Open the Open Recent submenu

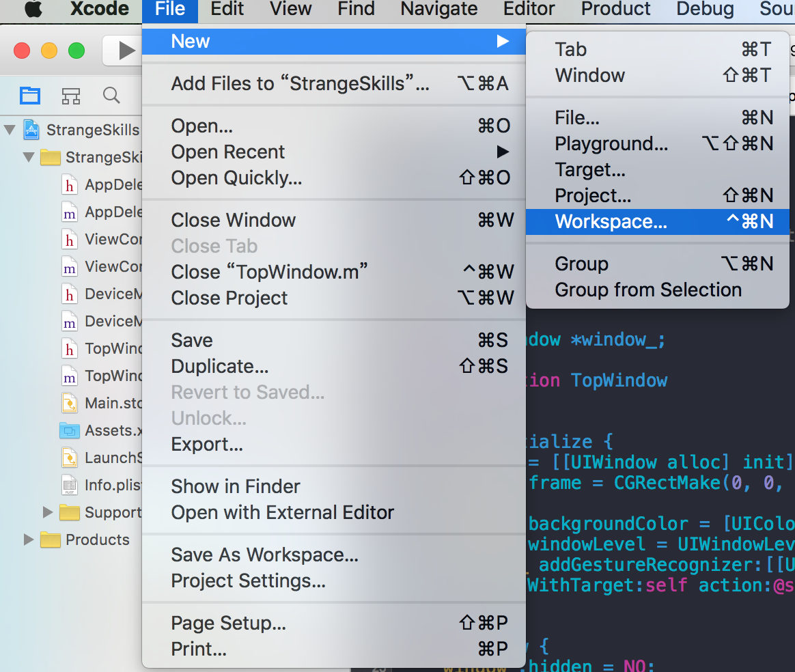tap(333, 152)
